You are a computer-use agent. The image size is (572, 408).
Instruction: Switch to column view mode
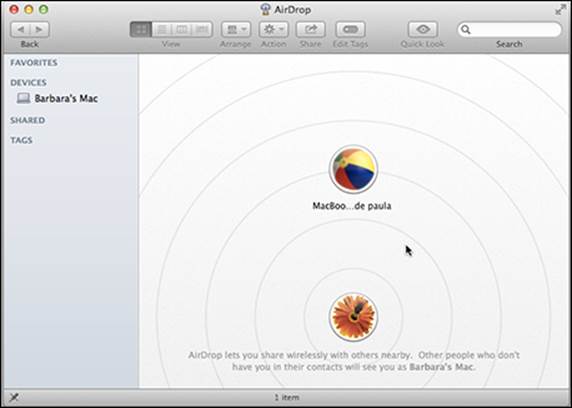click(182, 30)
